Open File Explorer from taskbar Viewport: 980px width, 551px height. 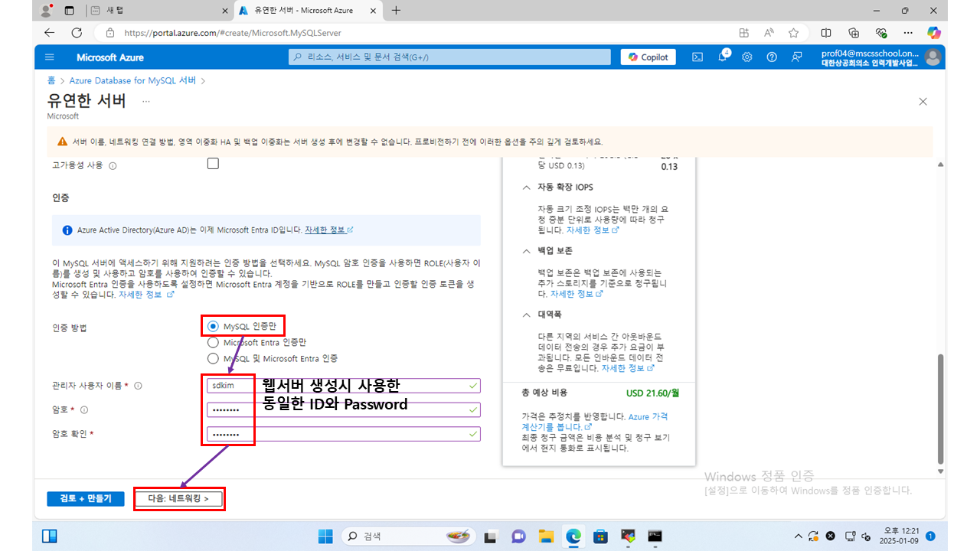pyautogui.click(x=546, y=536)
